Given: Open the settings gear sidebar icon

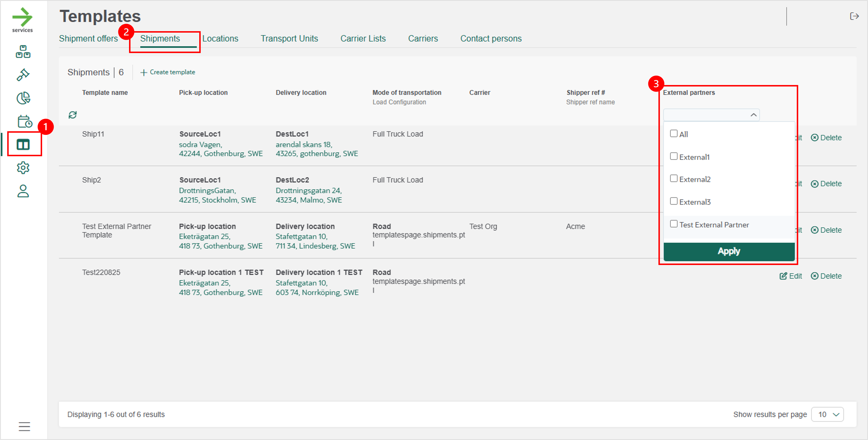Looking at the screenshot, I should [x=23, y=167].
